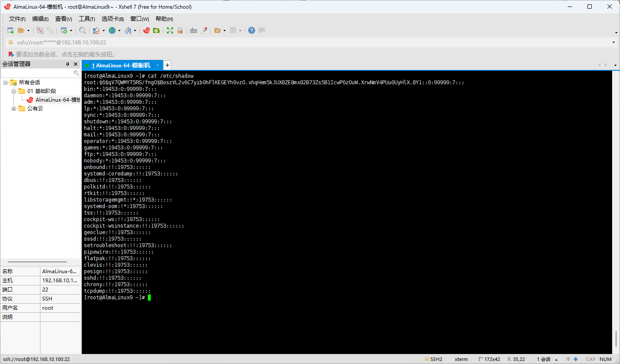620x364 pixels.
Task: Open the keyboard mapping toolbar icon
Action: 193,30
